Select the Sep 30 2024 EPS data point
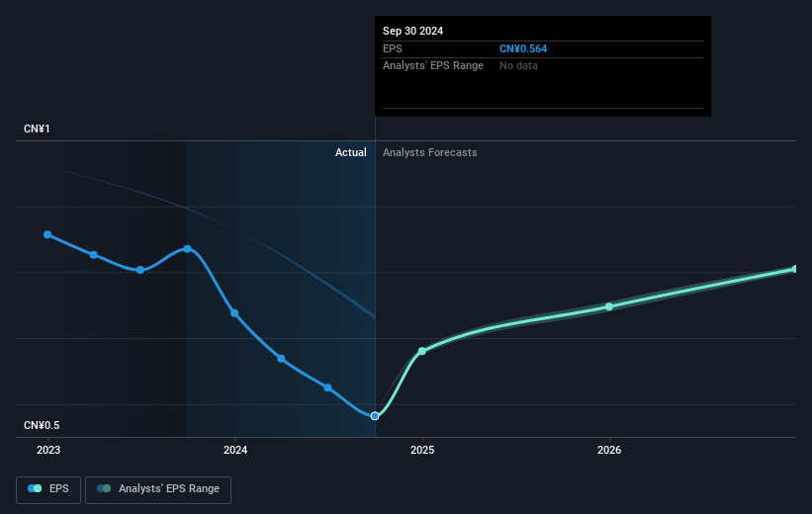 coord(375,416)
